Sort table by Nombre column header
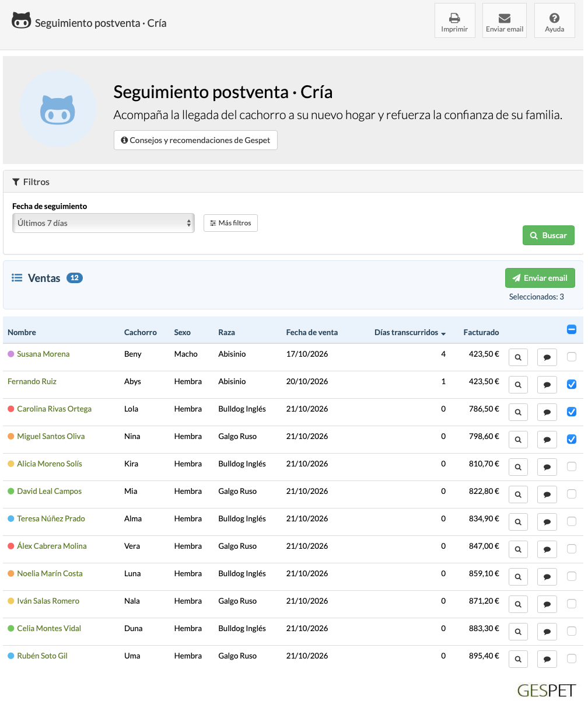Viewport: 588px width, 714px height. (22, 332)
